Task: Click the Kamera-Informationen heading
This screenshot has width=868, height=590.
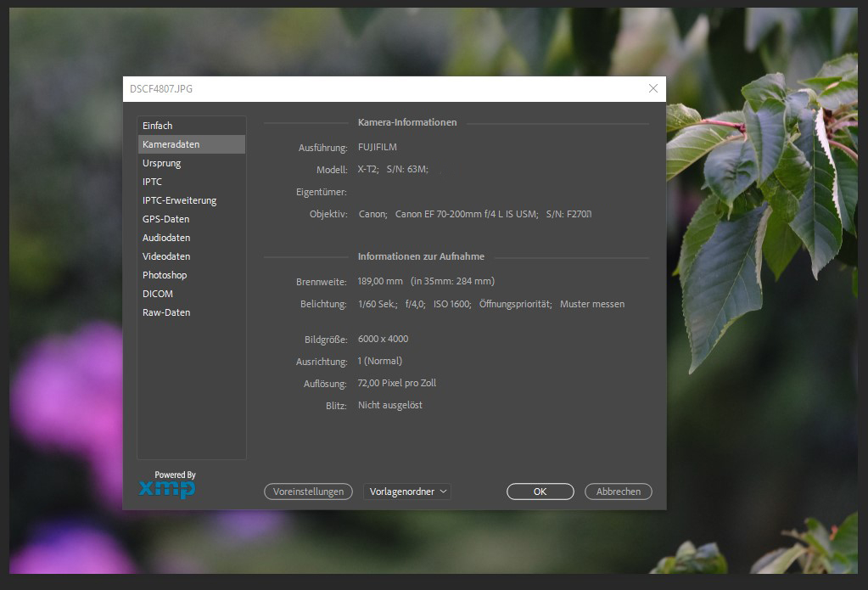Action: click(x=407, y=122)
